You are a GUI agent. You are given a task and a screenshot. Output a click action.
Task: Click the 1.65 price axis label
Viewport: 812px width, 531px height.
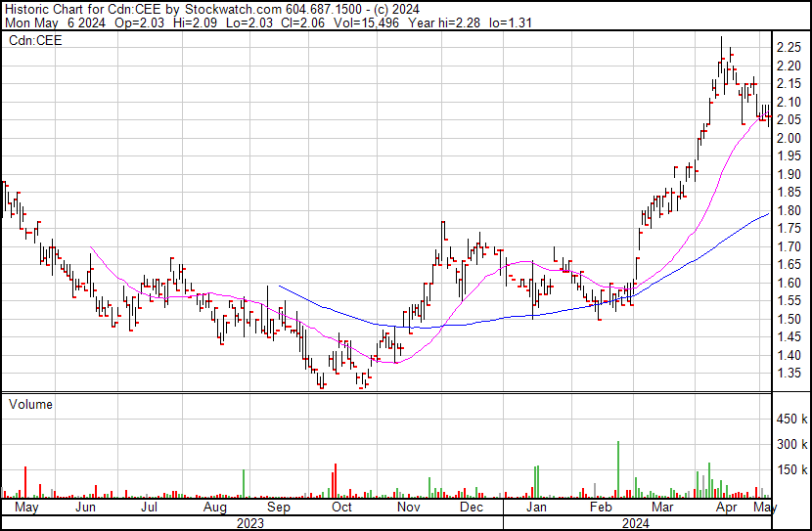pyautogui.click(x=789, y=264)
